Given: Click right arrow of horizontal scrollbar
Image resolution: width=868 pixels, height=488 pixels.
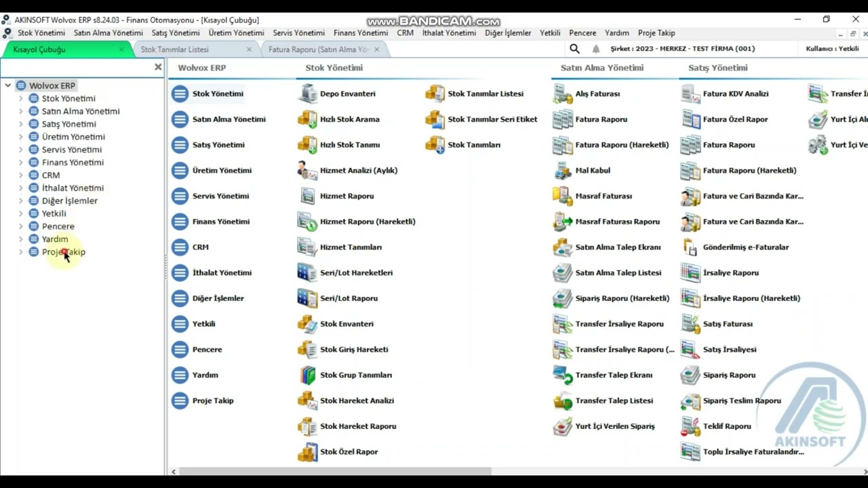Looking at the screenshot, I should click(863, 471).
